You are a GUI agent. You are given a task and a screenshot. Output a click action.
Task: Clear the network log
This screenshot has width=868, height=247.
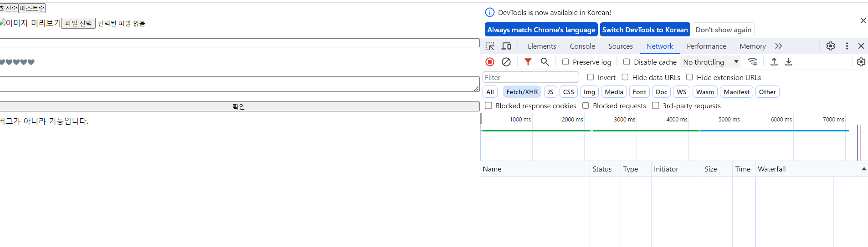point(506,62)
